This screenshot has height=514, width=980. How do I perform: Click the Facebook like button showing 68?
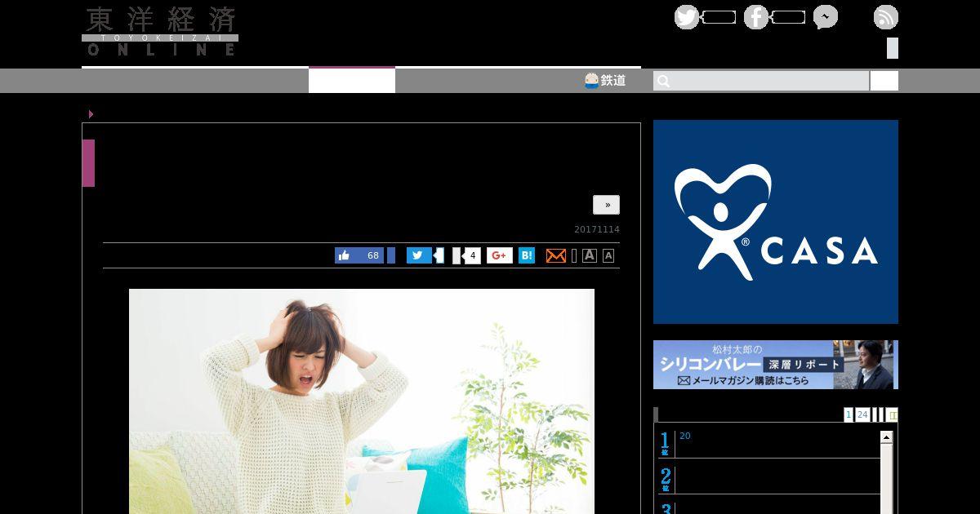coord(359,255)
